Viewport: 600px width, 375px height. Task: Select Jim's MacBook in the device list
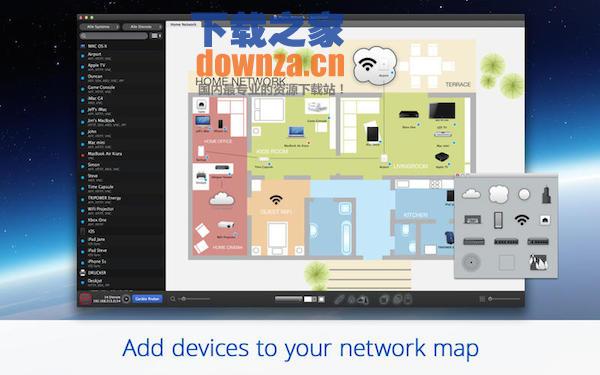(121, 122)
